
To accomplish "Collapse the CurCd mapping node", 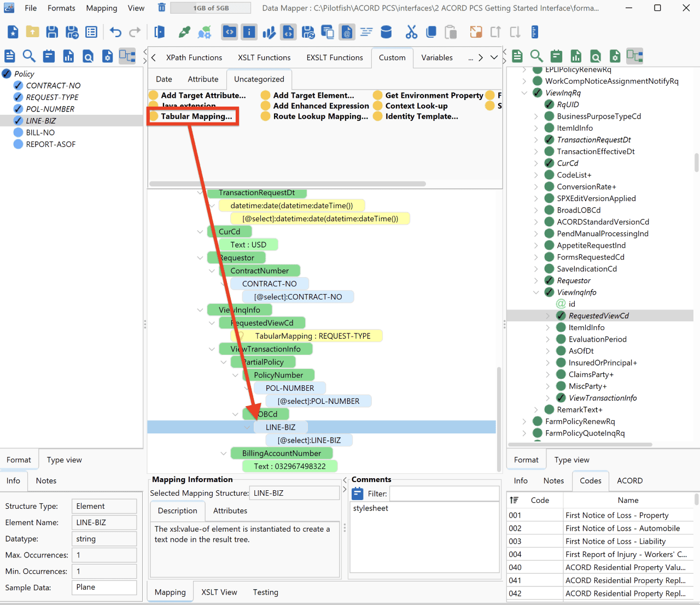I will [x=200, y=232].
